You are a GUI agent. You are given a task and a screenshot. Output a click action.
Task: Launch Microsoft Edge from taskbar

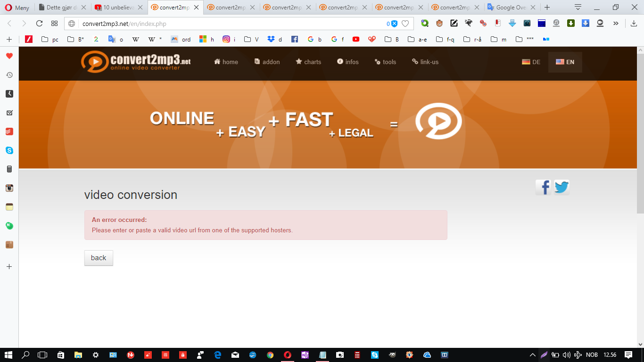point(218,355)
